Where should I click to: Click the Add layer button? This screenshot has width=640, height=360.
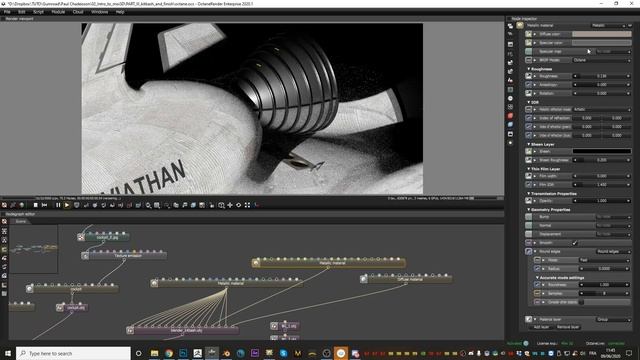tap(541, 327)
